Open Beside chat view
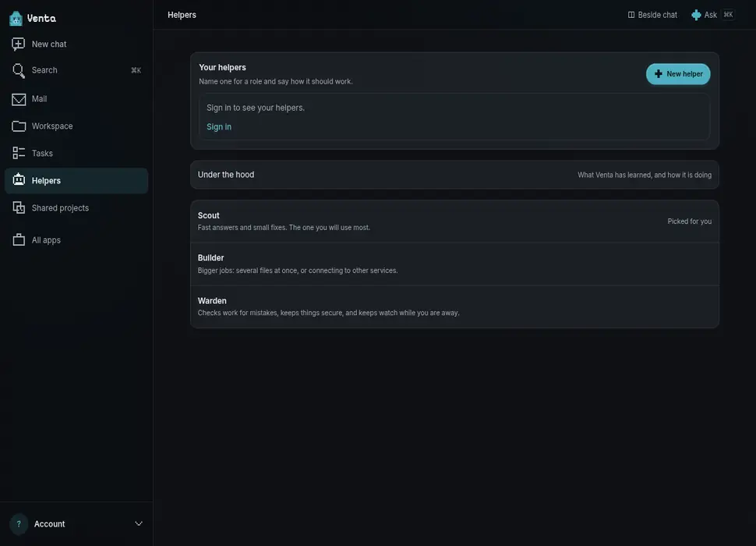The image size is (756, 546). click(x=652, y=15)
